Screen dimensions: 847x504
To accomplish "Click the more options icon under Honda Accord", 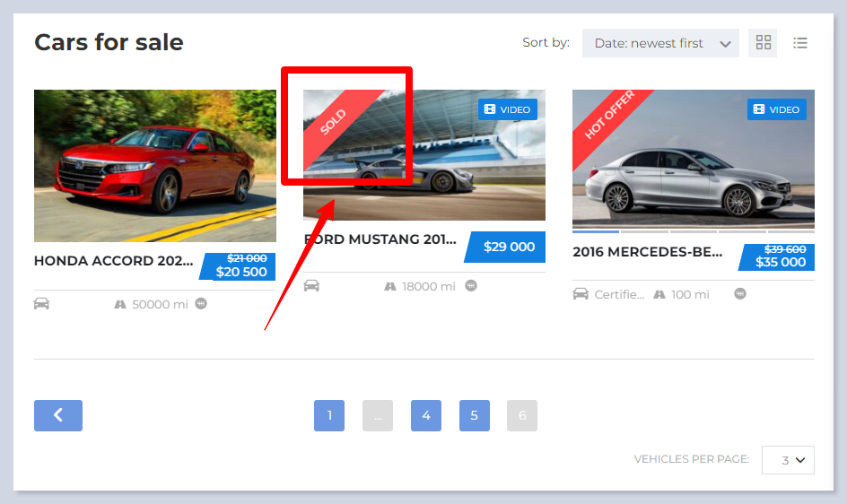I will [201, 304].
